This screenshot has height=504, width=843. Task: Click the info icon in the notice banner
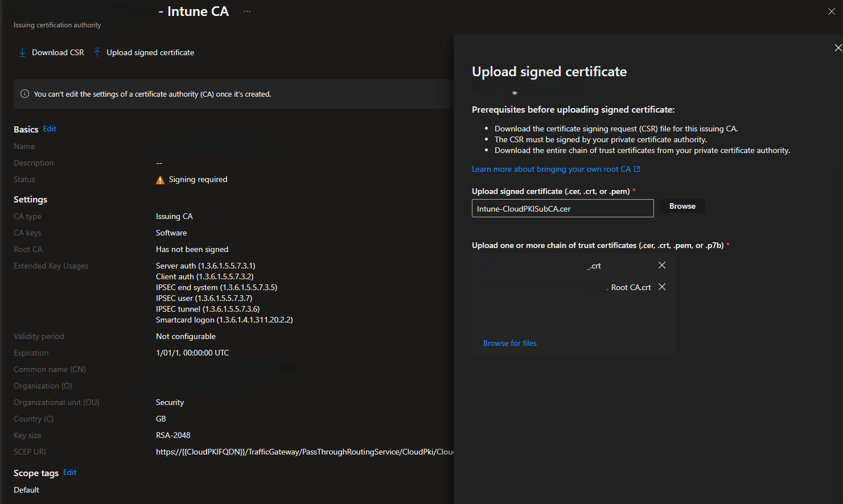24,94
